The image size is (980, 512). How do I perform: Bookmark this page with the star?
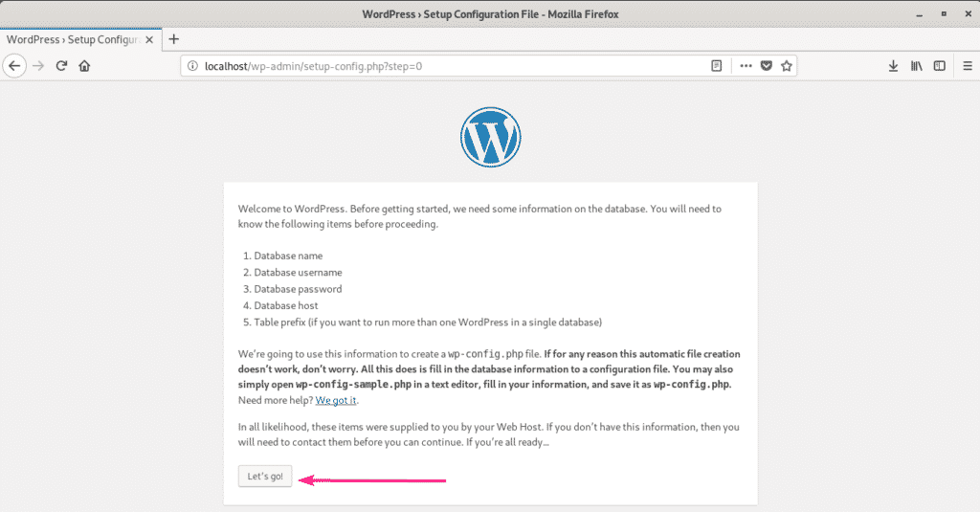click(786, 66)
